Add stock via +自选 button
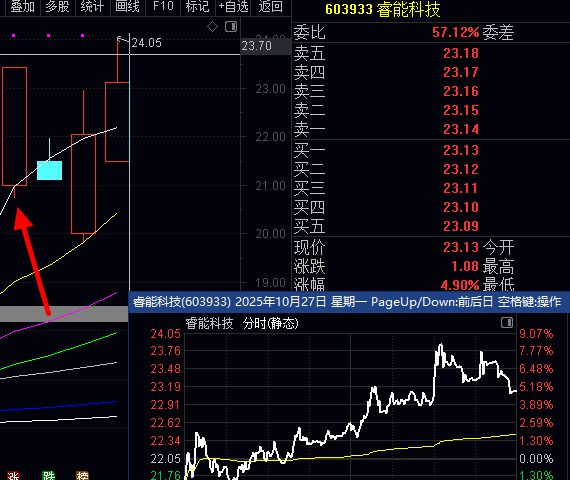 pos(233,7)
